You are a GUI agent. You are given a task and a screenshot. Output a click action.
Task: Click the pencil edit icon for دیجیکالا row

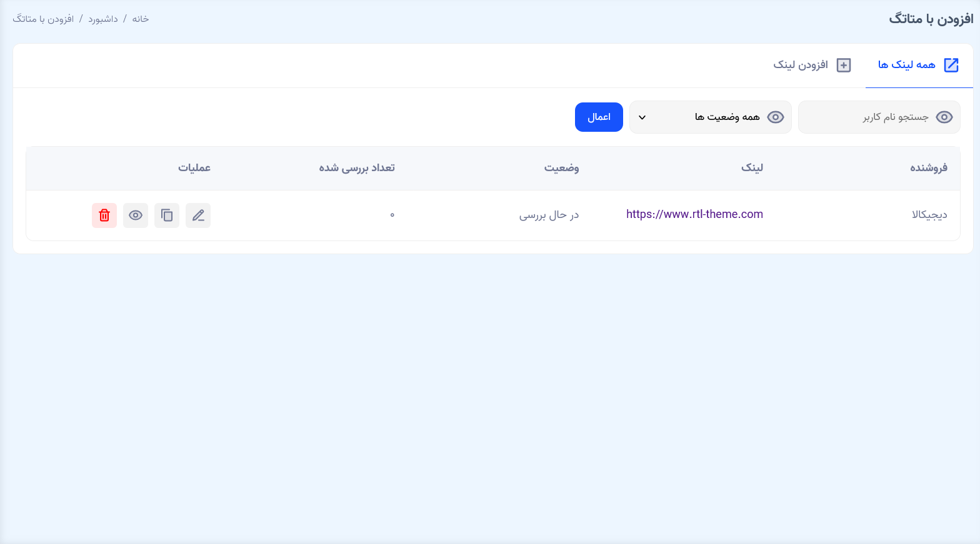pyautogui.click(x=198, y=215)
